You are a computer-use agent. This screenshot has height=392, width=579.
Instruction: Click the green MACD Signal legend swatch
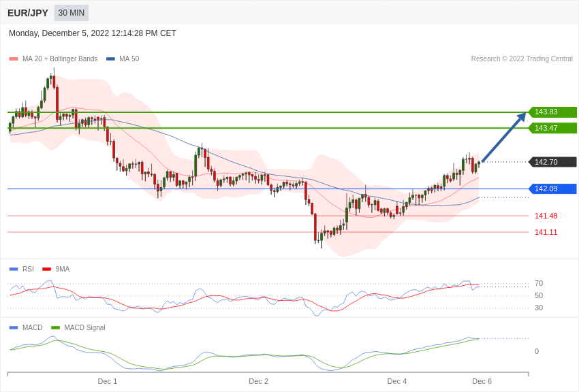click(55, 327)
